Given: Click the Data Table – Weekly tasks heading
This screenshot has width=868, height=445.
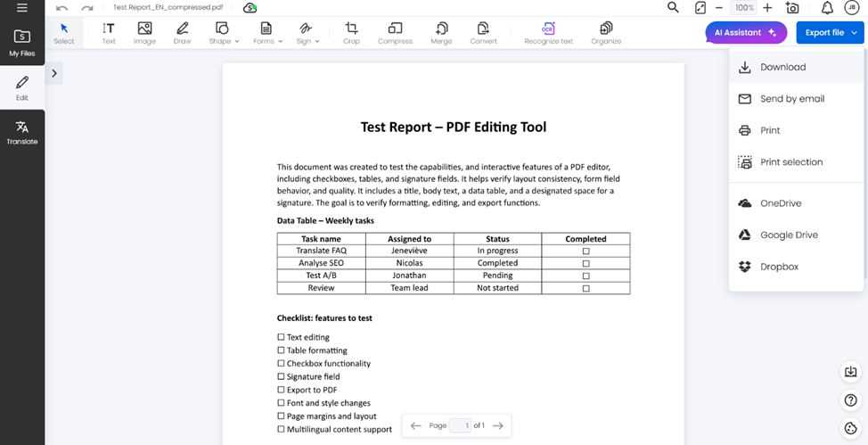Looking at the screenshot, I should pyautogui.click(x=325, y=220).
